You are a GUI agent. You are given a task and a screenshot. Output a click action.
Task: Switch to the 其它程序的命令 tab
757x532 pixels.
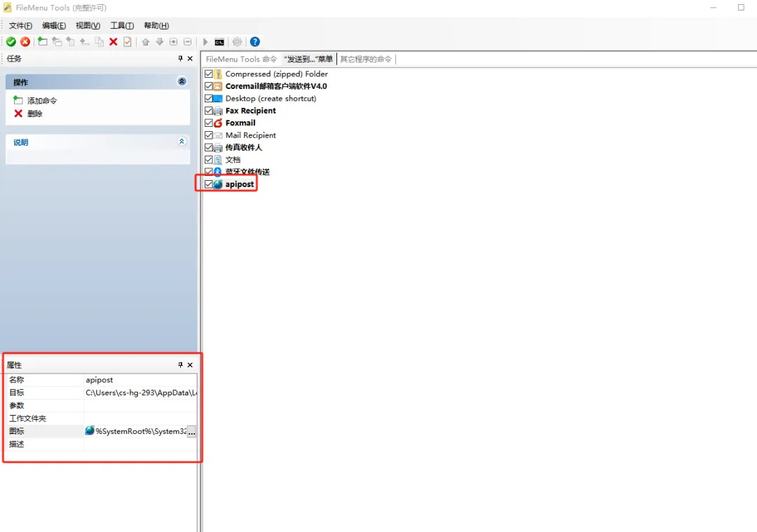[367, 59]
